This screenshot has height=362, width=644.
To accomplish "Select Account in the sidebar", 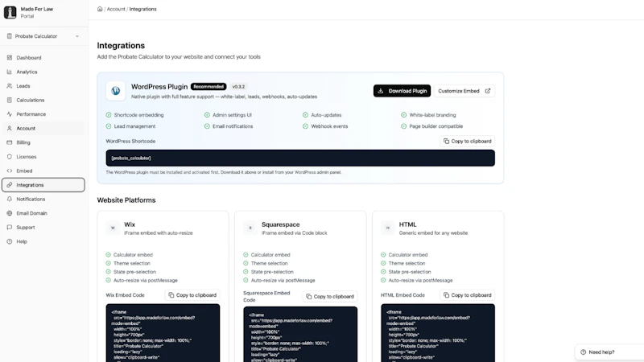I will (43, 129).
